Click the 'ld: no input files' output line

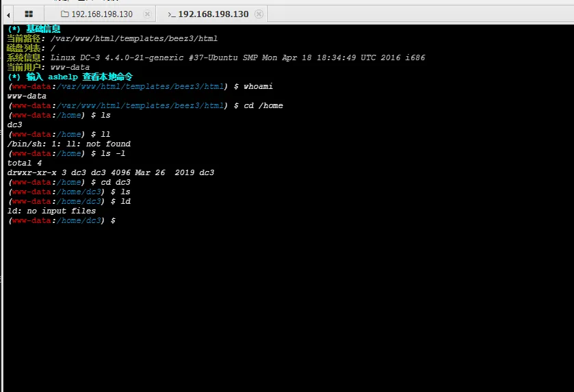51,211
